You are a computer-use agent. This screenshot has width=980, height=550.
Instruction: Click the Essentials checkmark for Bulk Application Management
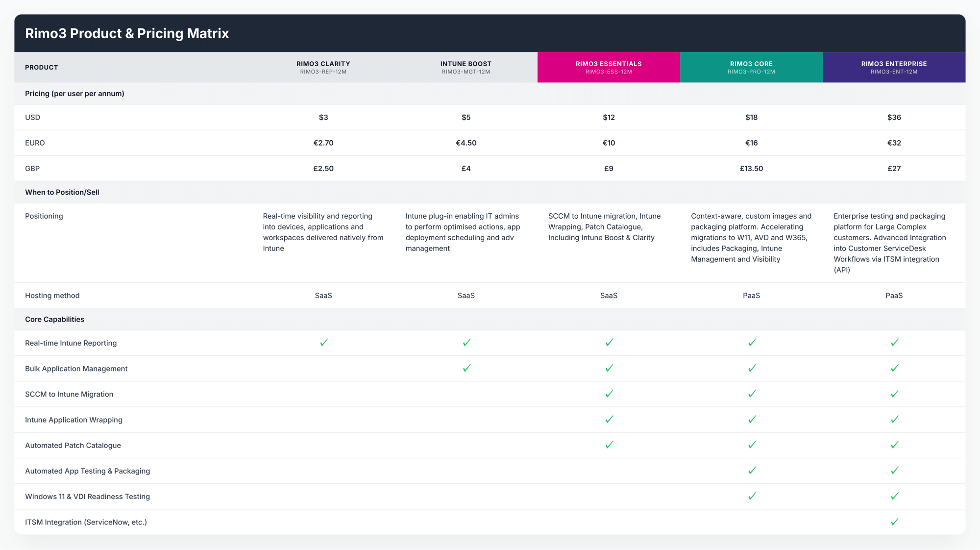coord(609,368)
